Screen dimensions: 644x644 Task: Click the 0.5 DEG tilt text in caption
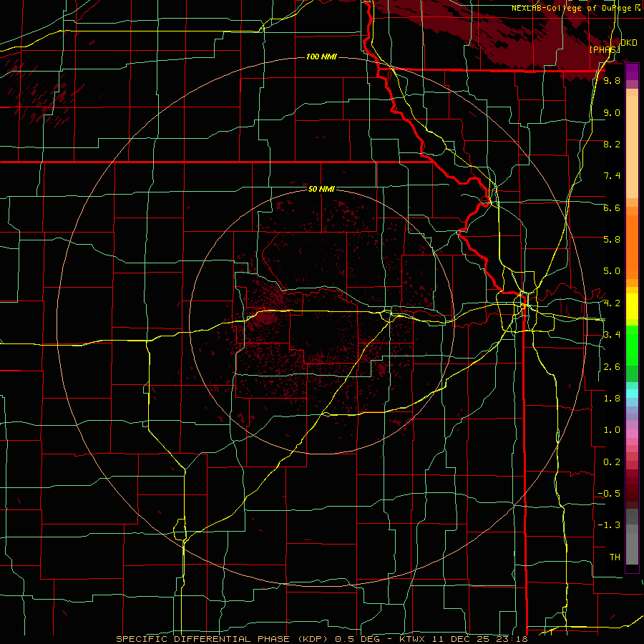358,639
